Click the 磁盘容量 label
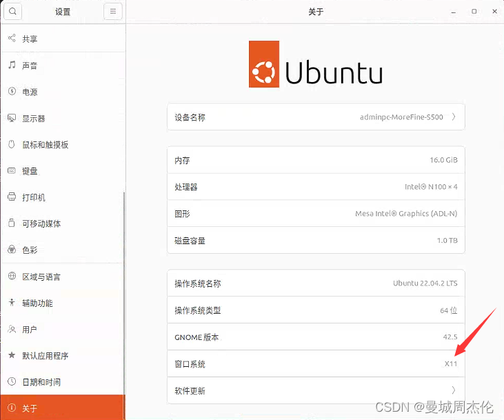504x420 pixels. pyautogui.click(x=190, y=241)
